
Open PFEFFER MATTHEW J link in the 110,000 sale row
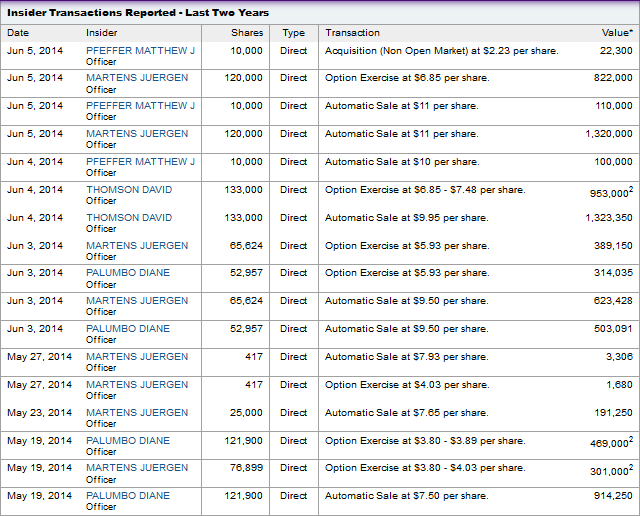(140, 106)
